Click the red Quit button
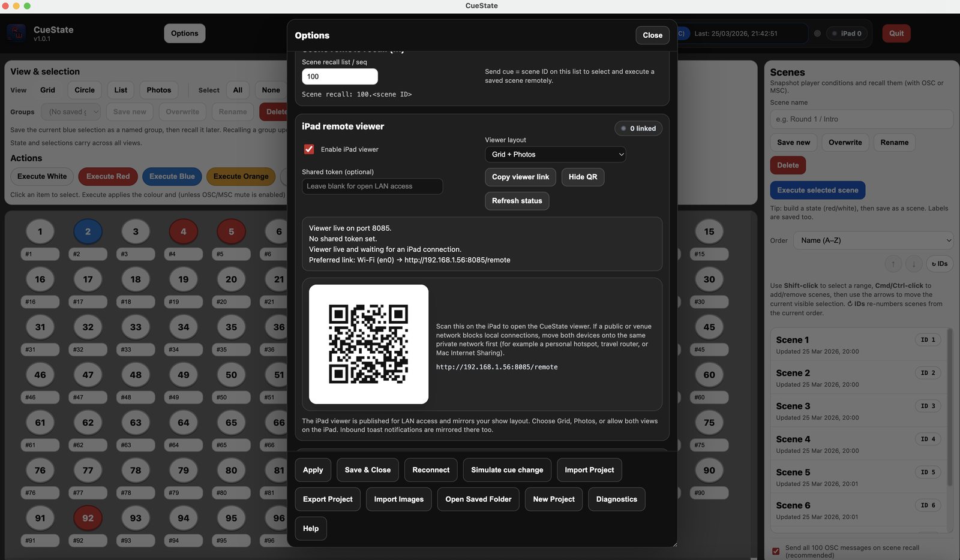960x560 pixels. [x=896, y=34]
